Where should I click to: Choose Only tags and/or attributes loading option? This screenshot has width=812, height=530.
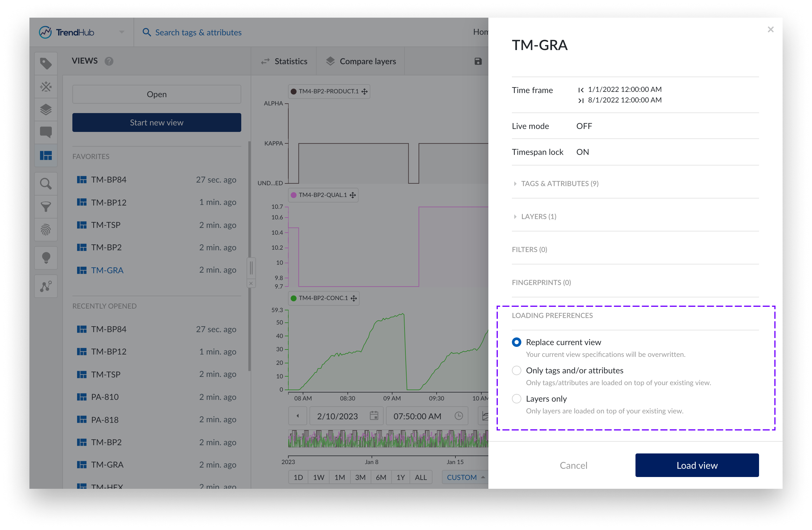pos(517,370)
